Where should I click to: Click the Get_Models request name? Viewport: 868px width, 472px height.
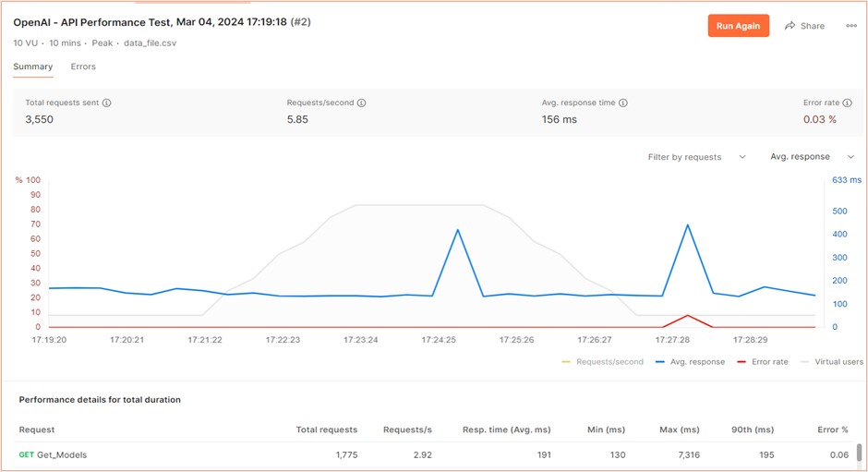[x=62, y=454]
